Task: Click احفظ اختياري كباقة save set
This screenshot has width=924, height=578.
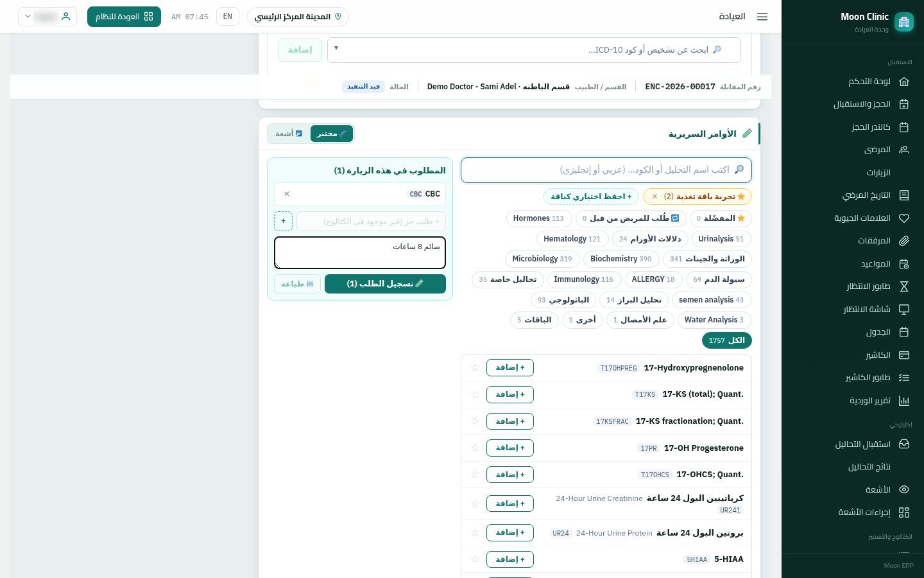Action: (591, 197)
